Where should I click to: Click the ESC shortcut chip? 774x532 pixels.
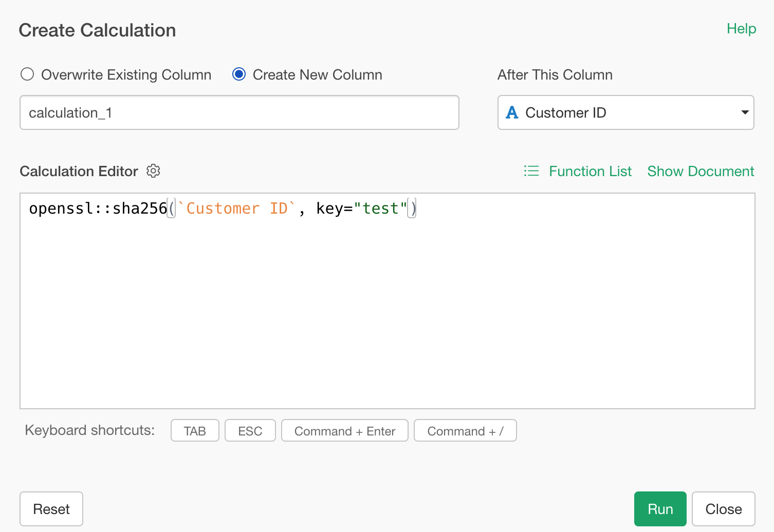coord(250,431)
